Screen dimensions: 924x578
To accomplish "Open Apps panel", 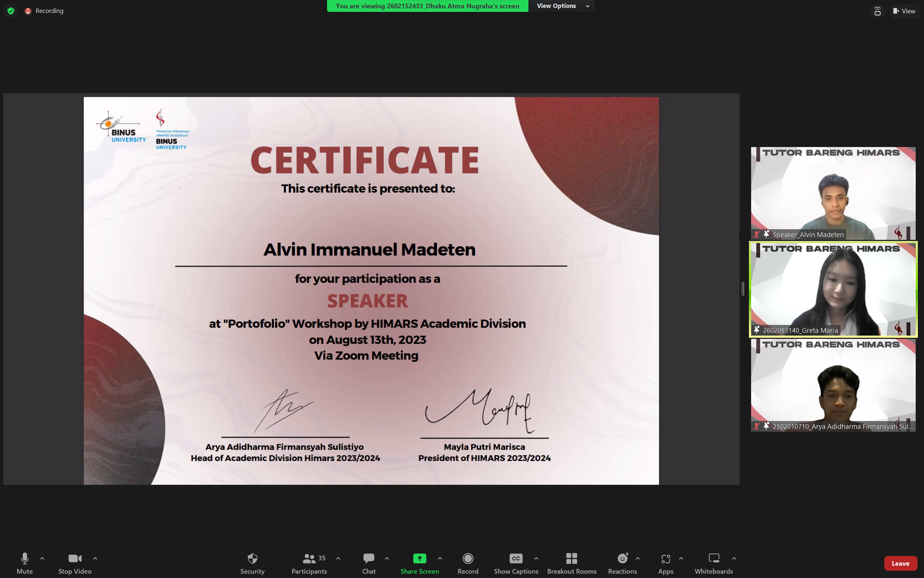I will pos(666,563).
